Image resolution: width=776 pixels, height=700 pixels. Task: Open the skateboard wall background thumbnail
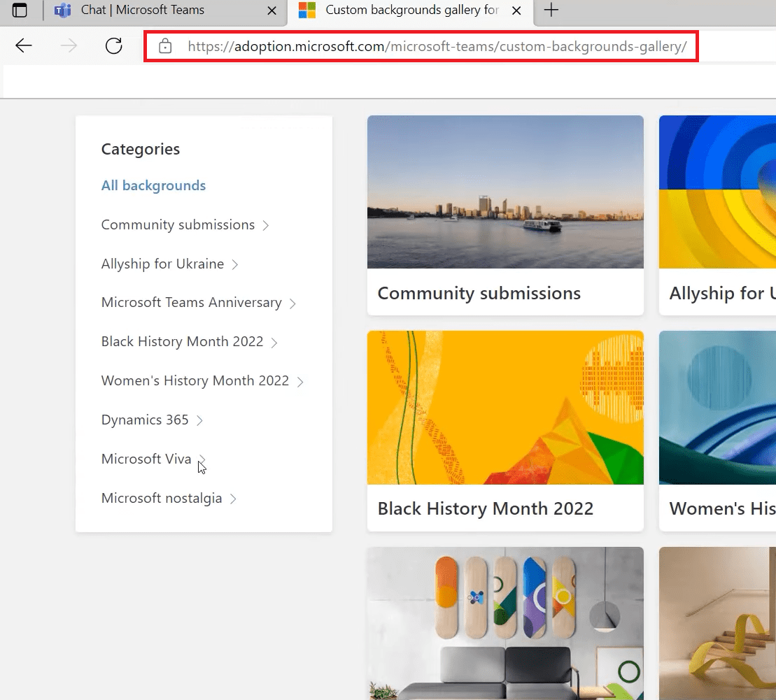point(505,623)
